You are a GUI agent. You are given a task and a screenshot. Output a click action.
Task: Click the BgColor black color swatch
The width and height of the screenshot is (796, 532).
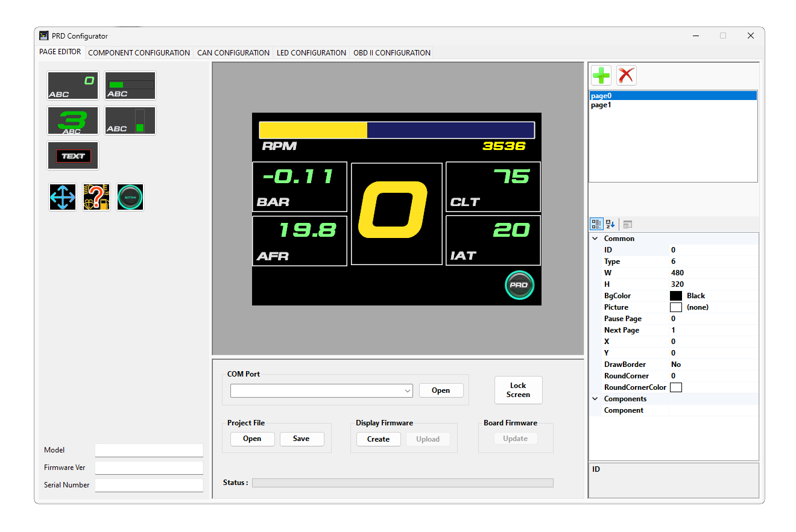coord(676,296)
